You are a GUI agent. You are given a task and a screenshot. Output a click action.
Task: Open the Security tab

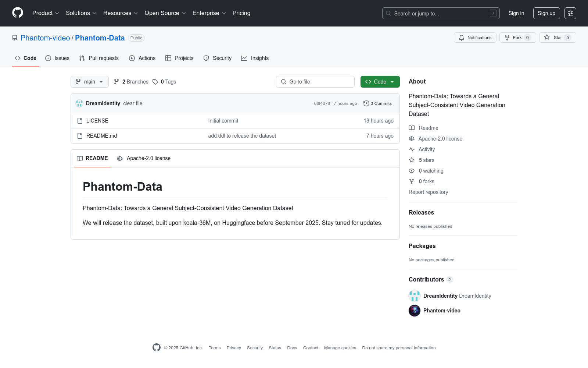[218, 58]
